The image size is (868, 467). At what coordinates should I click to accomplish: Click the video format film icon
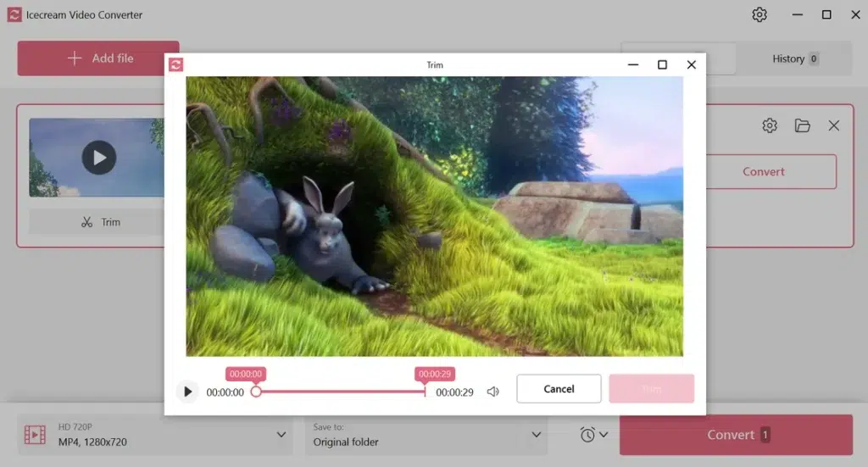35,435
